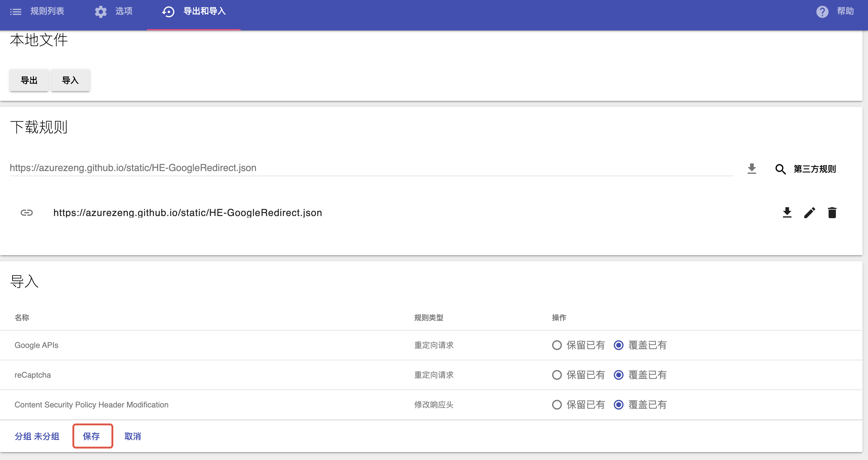
Task: Select 保留已有 for reCaptcha rule
Action: click(x=557, y=375)
